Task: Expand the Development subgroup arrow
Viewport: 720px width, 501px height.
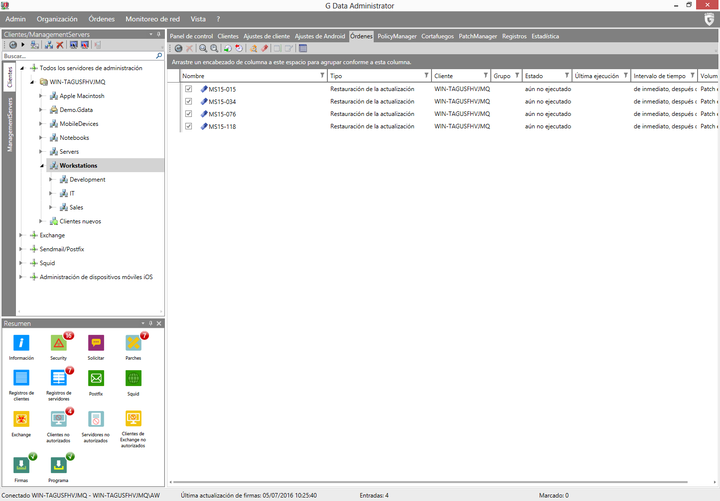Action: [51, 180]
